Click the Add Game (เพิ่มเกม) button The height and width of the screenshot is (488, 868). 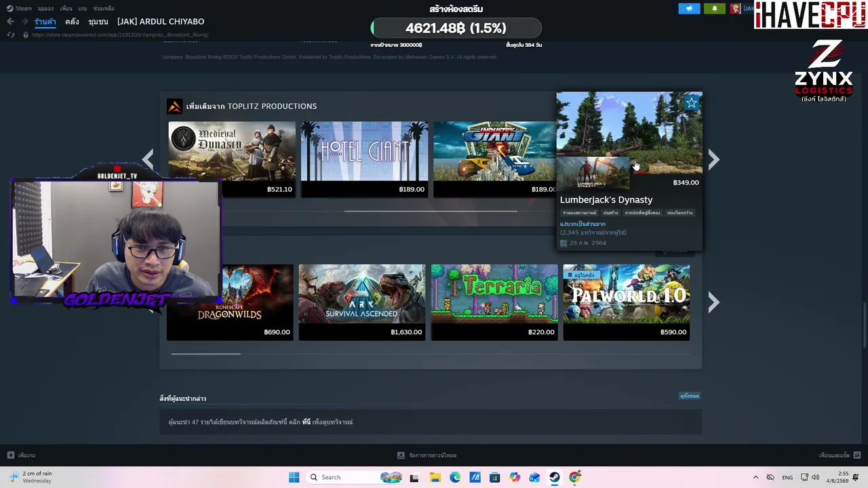point(22,455)
